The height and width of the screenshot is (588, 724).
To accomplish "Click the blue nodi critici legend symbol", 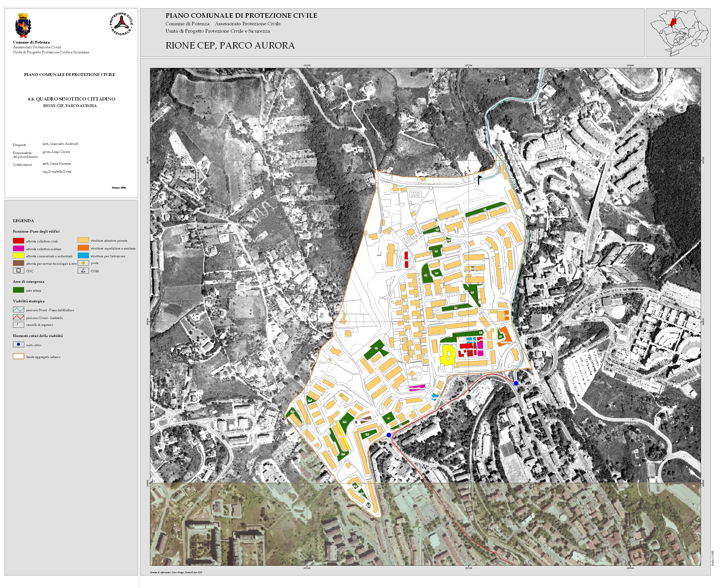I will 18,345.
